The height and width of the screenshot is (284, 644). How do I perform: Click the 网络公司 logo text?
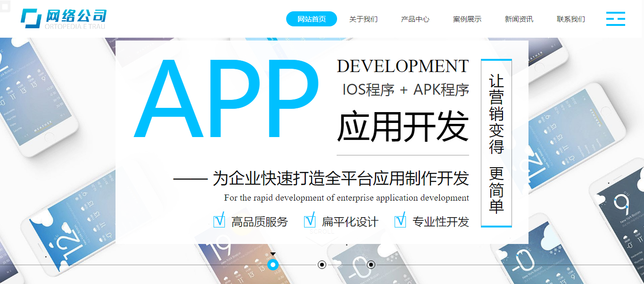click(76, 16)
